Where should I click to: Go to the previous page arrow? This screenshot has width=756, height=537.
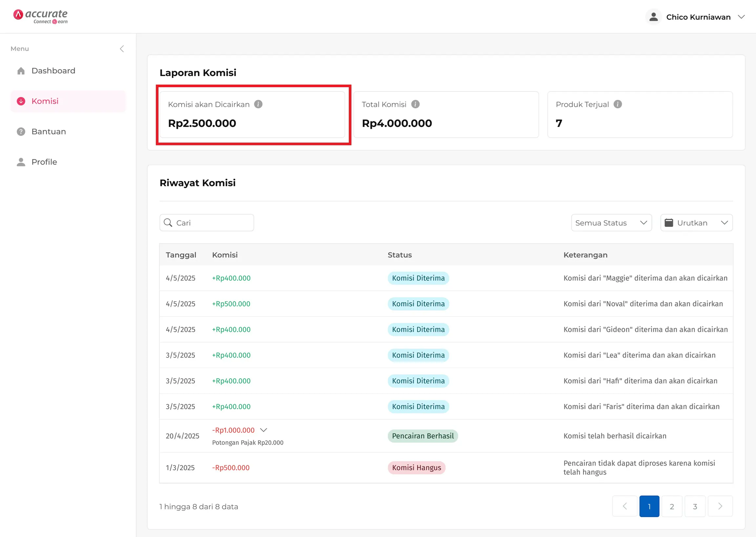click(625, 506)
